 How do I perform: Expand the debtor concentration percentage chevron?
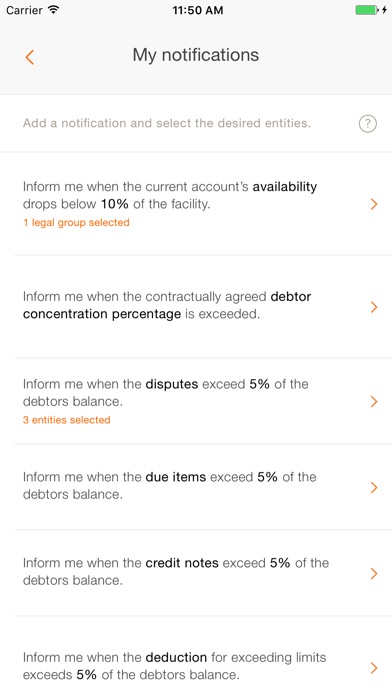[374, 307]
